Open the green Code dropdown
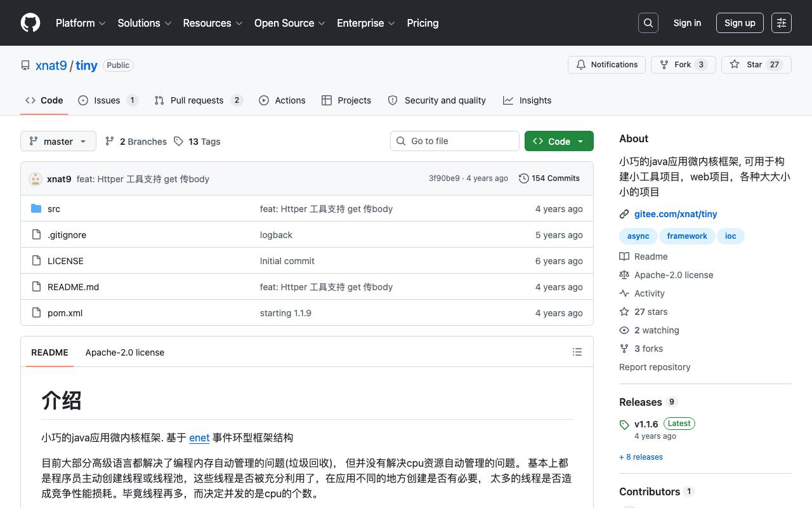Screen dimensions: 812x508 559,141
